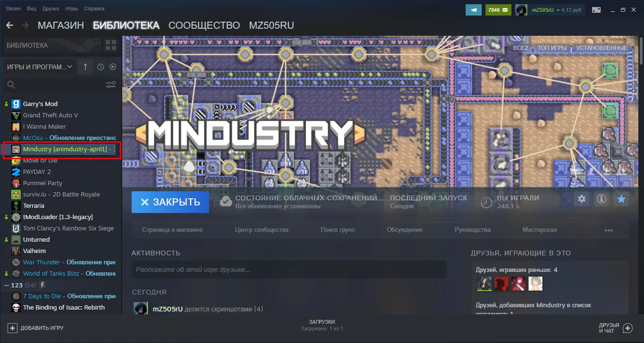Open the Игры menu
The height and width of the screenshot is (343, 644).
72,9
